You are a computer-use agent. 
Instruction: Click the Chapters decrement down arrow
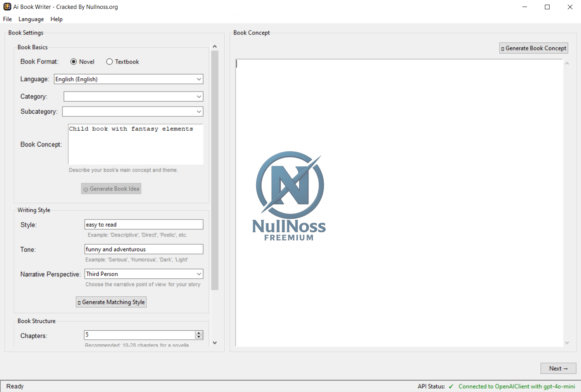tap(199, 337)
